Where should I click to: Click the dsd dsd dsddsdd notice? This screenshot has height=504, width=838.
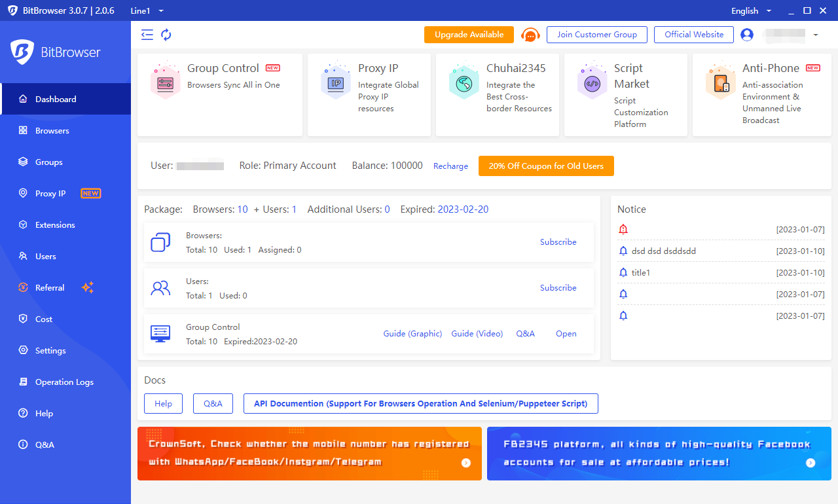[x=664, y=251]
